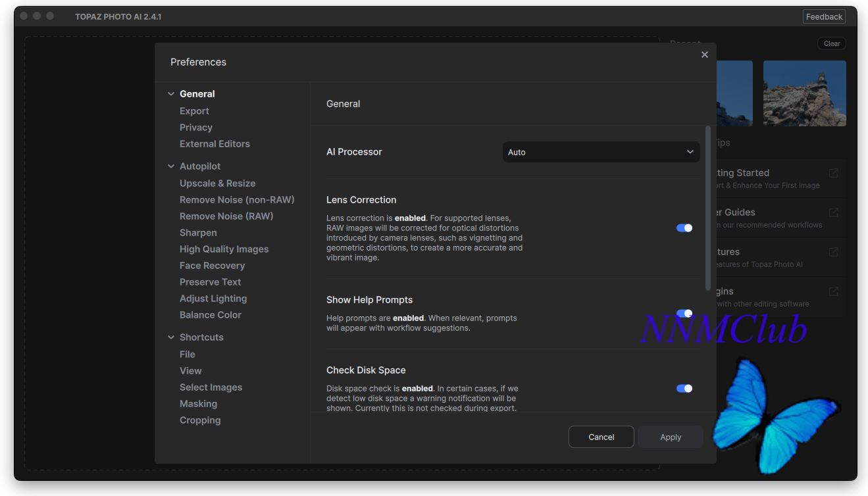Collapse the Shortcuts section chevron
Viewport: 868px width, 496px height.
pyautogui.click(x=171, y=337)
